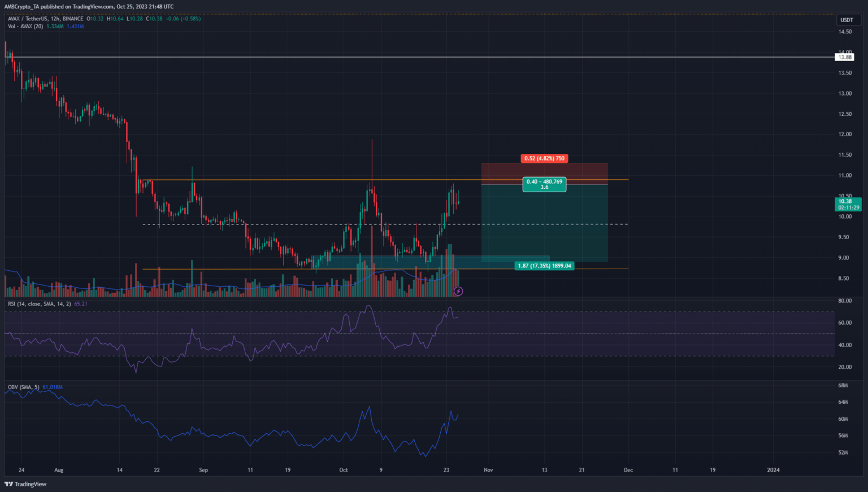The width and height of the screenshot is (868, 492).
Task: Click the current price label 10.38
Action: tap(846, 202)
